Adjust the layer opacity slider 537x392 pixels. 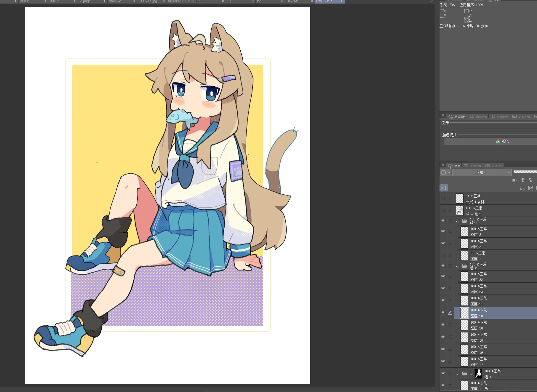525,172
